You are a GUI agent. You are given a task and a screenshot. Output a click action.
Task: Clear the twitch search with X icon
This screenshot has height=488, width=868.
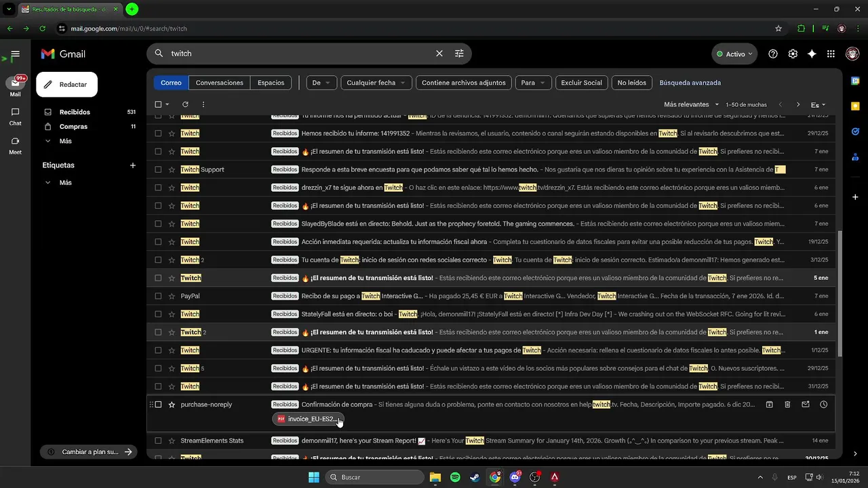pyautogui.click(x=439, y=54)
